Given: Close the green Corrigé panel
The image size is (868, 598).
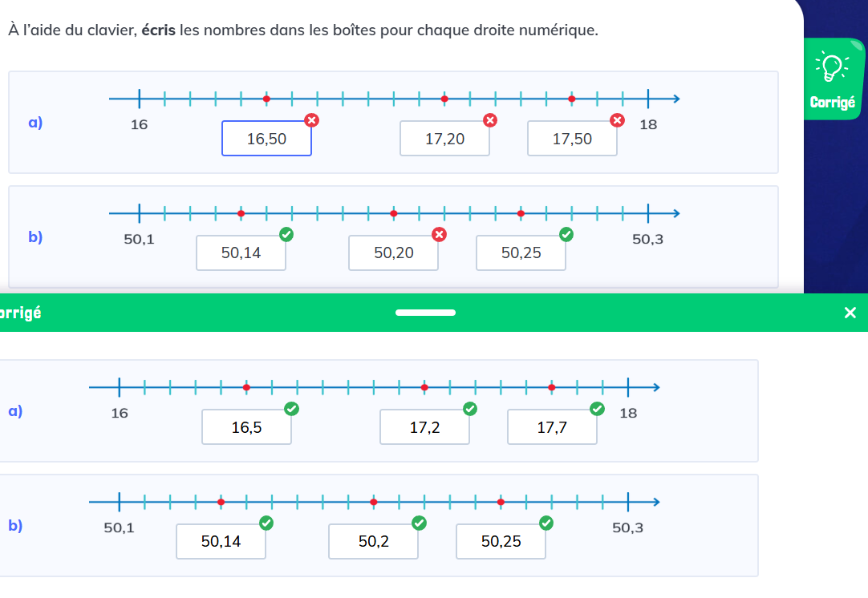Looking at the screenshot, I should tap(850, 313).
